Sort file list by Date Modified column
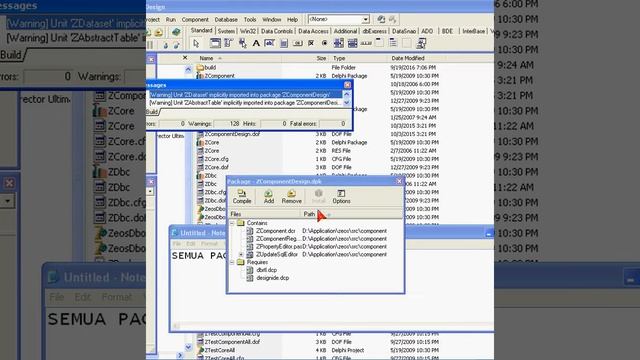Image resolution: width=640 pixels, height=360 pixels. (x=416, y=58)
